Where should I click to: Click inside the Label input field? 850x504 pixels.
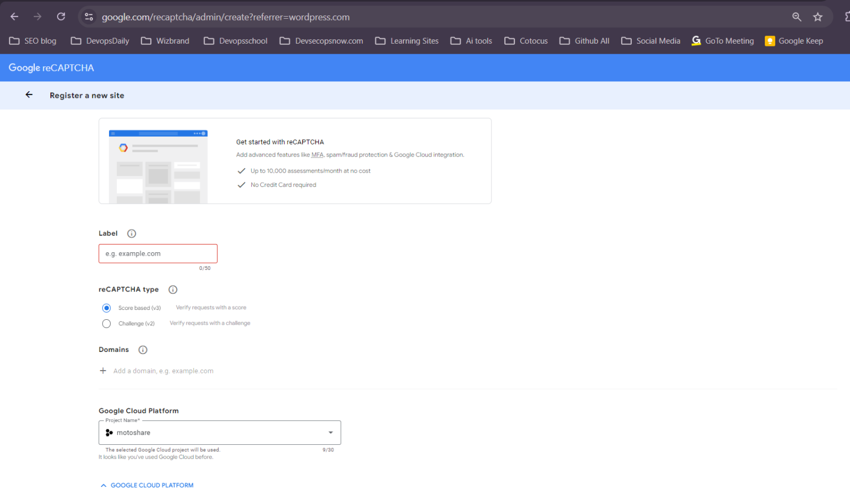pyautogui.click(x=158, y=253)
